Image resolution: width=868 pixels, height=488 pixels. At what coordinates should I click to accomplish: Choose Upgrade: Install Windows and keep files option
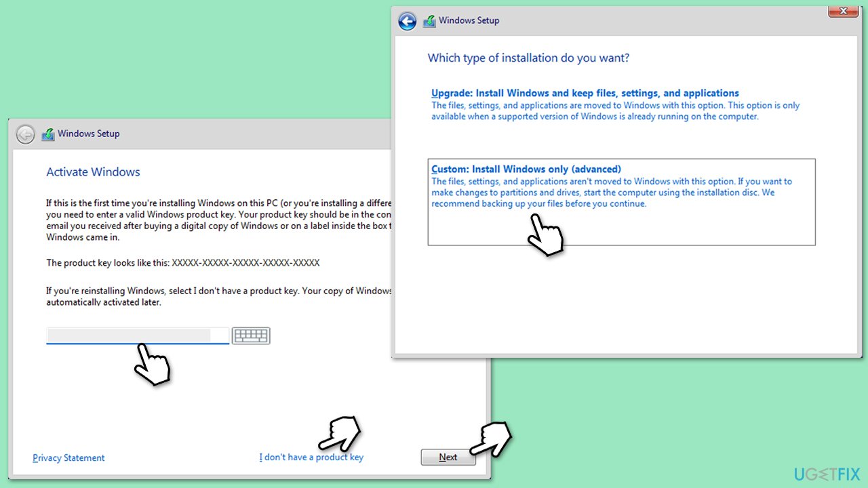pyautogui.click(x=585, y=94)
